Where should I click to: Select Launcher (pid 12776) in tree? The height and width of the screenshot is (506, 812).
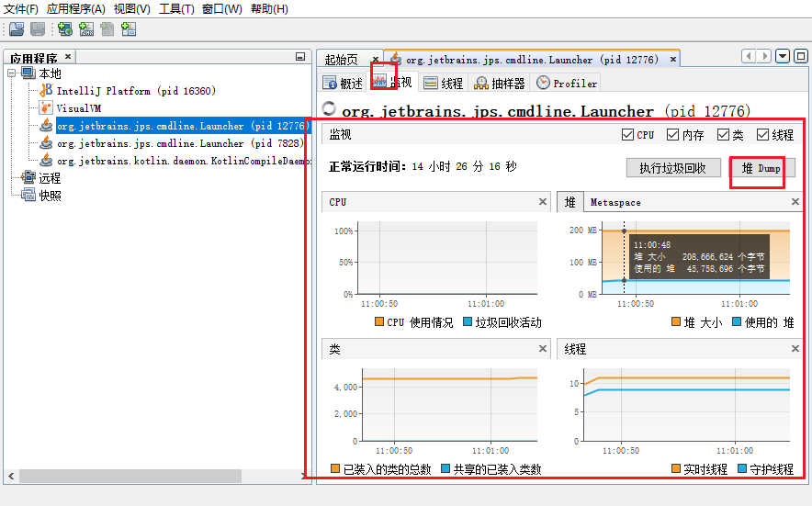tap(184, 126)
